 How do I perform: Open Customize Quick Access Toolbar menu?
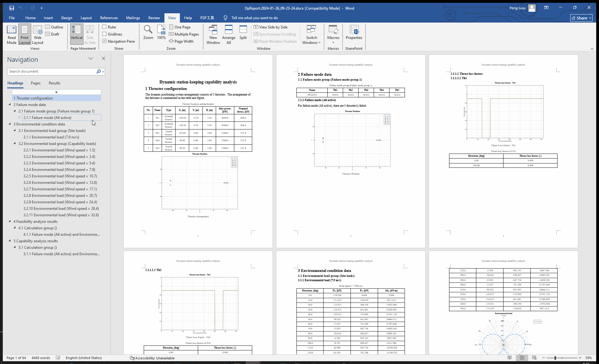click(x=41, y=8)
